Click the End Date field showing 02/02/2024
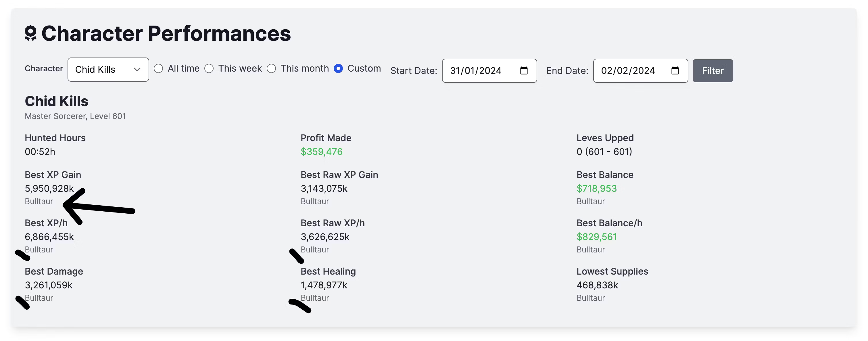Viewport: 868px width, 341px height. [x=640, y=71]
